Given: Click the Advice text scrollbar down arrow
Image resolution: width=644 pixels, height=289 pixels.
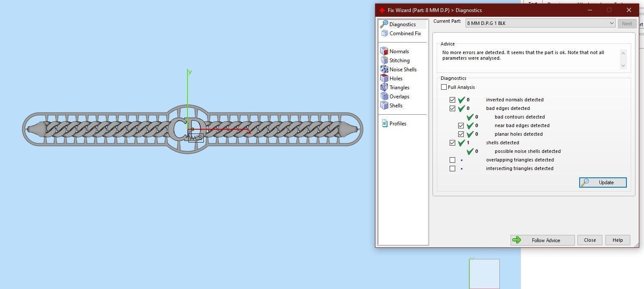Looking at the screenshot, I should (623, 66).
